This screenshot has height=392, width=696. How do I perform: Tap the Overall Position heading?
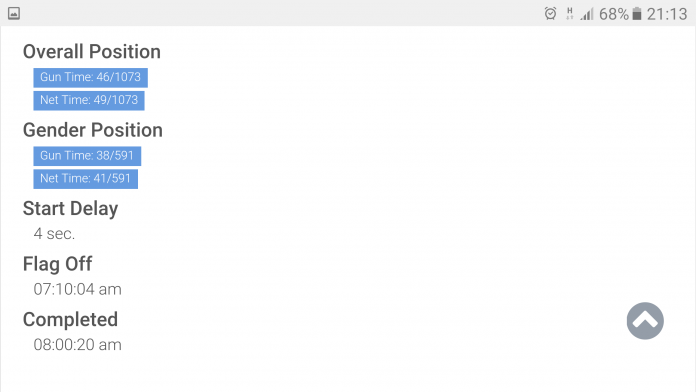[x=92, y=51]
